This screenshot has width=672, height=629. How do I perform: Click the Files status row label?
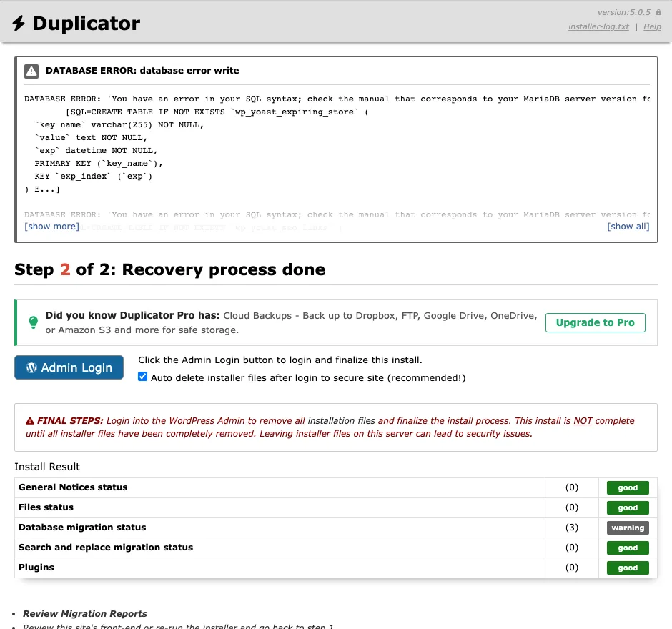[x=46, y=507]
